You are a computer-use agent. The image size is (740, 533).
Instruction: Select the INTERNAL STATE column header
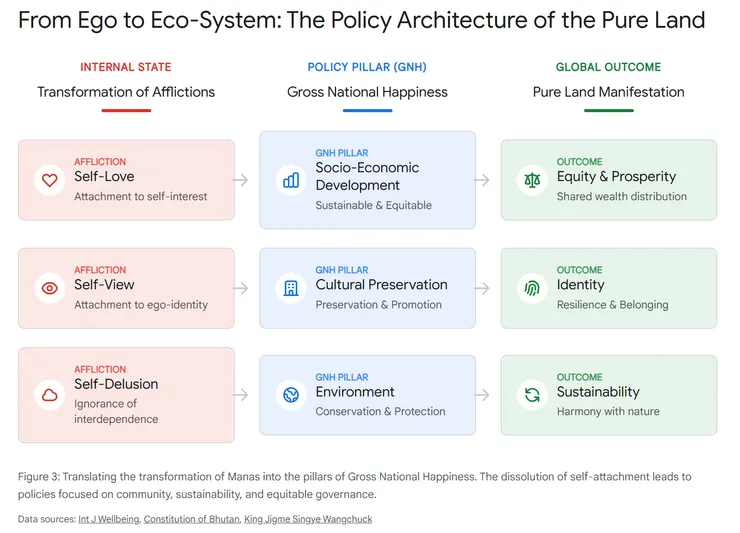click(126, 67)
